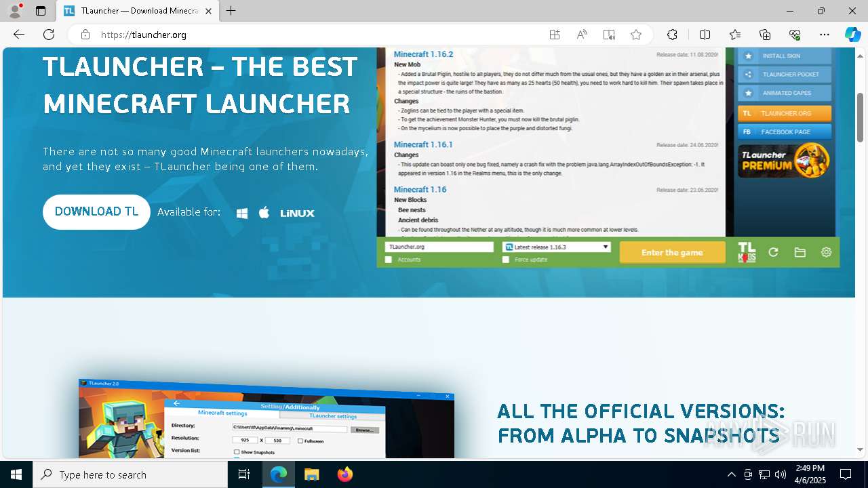
Task: Open the browser profile avatar
Action: click(15, 11)
